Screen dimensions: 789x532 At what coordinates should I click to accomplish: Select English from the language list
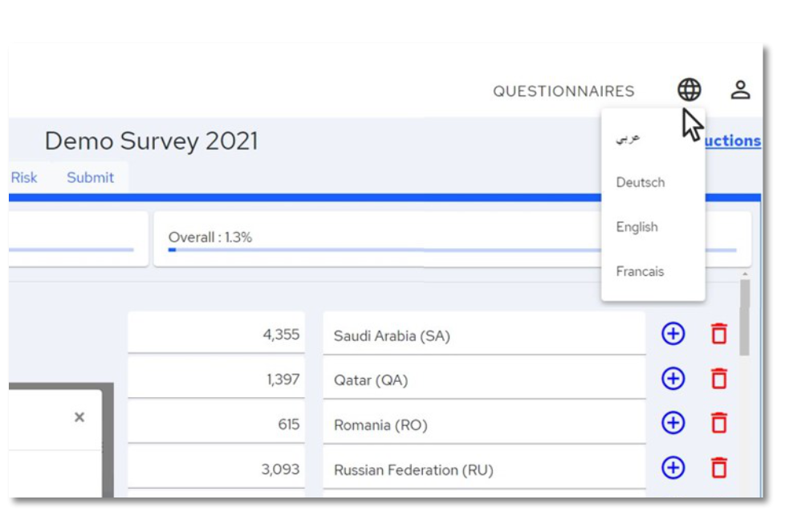coord(637,227)
